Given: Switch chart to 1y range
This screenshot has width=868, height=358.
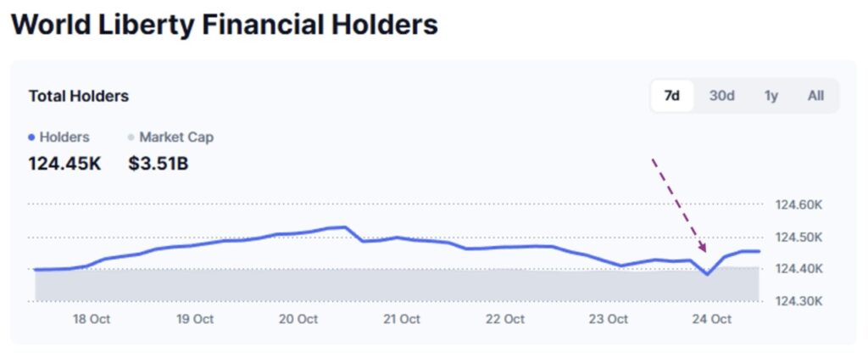Looking at the screenshot, I should click(771, 96).
